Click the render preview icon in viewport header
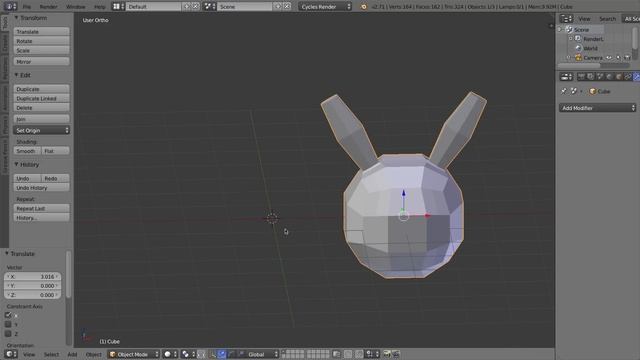The width and height of the screenshot is (640, 360). (386, 354)
